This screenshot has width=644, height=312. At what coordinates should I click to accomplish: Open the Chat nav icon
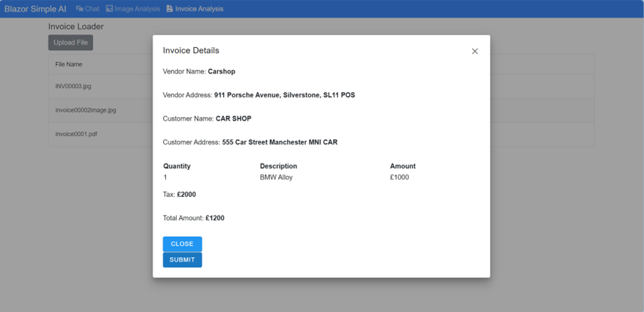pos(79,9)
